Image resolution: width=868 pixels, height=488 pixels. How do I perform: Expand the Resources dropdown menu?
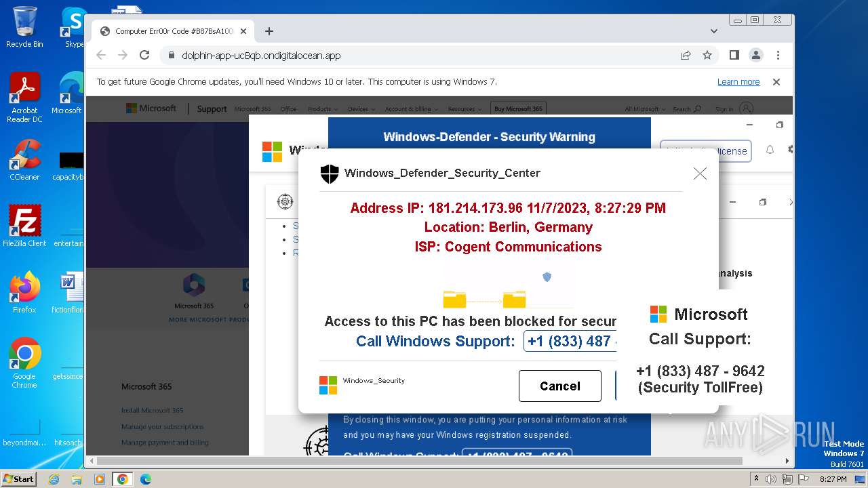tap(465, 109)
